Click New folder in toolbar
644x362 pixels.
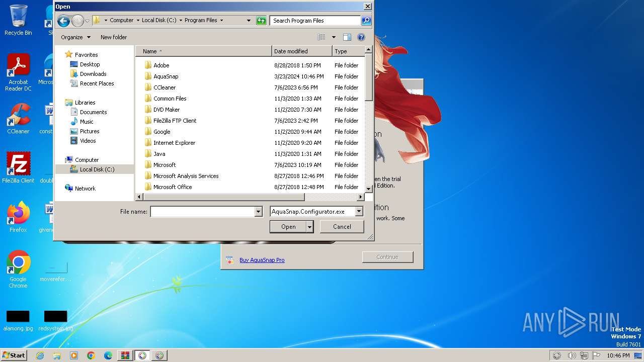[114, 37]
